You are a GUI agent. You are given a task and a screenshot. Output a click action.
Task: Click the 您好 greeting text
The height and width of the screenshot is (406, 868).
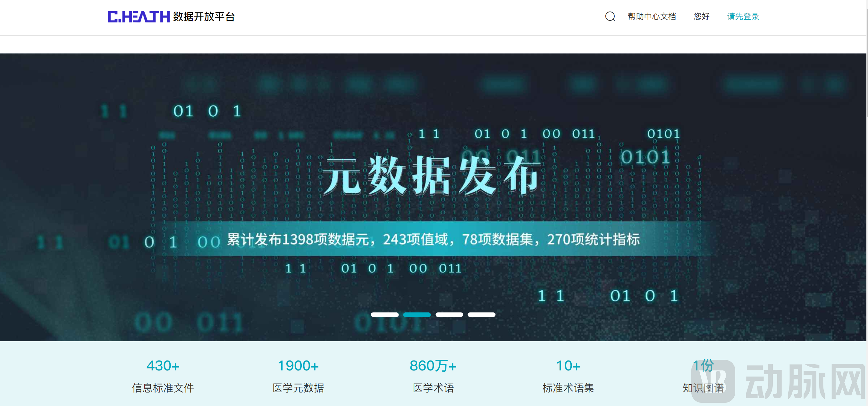tap(701, 16)
